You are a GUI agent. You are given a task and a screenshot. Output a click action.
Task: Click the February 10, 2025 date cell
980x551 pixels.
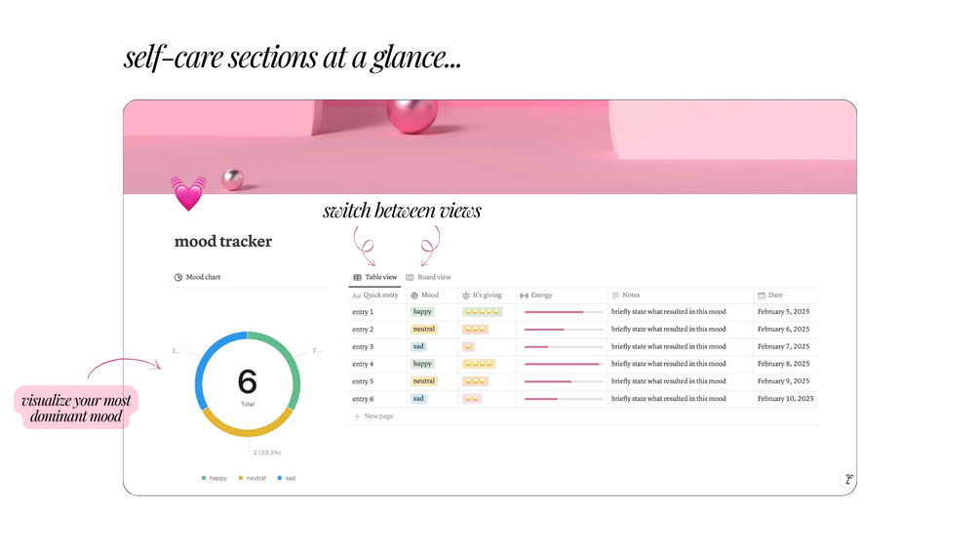tap(786, 399)
